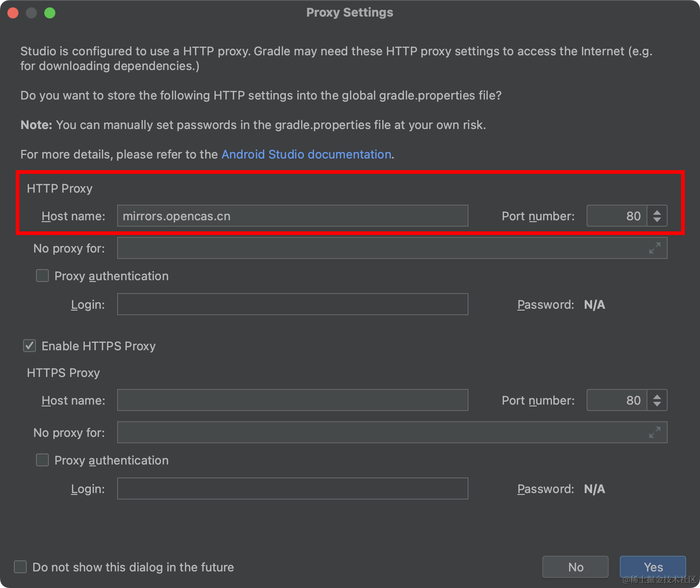Expand the HTTPS 'No proxy for' field
700x588 pixels.
654,432
